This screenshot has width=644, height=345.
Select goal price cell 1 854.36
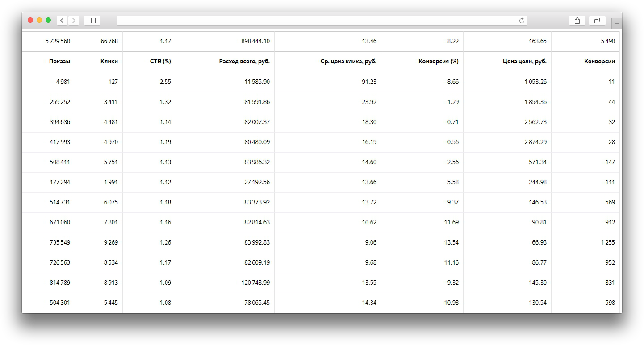coord(535,102)
